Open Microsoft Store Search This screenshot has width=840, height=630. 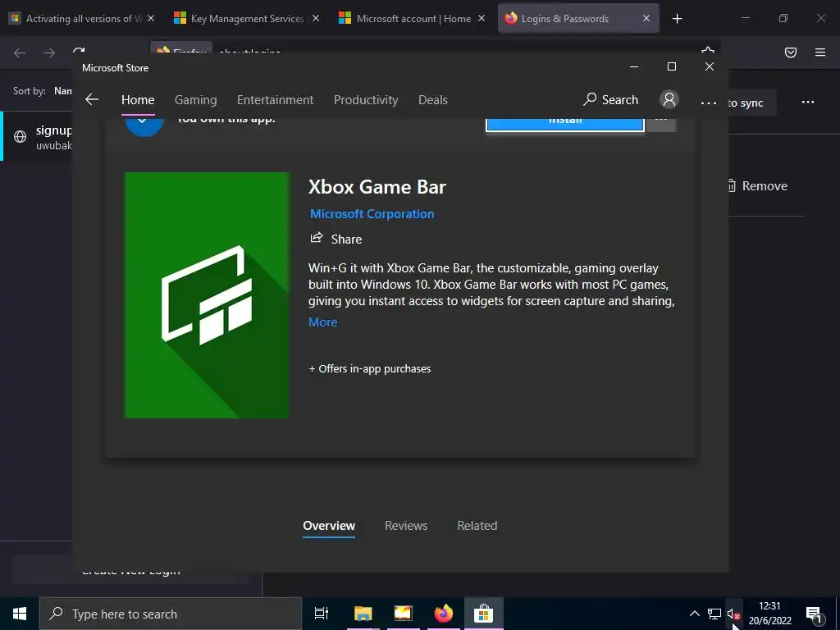[x=610, y=99]
